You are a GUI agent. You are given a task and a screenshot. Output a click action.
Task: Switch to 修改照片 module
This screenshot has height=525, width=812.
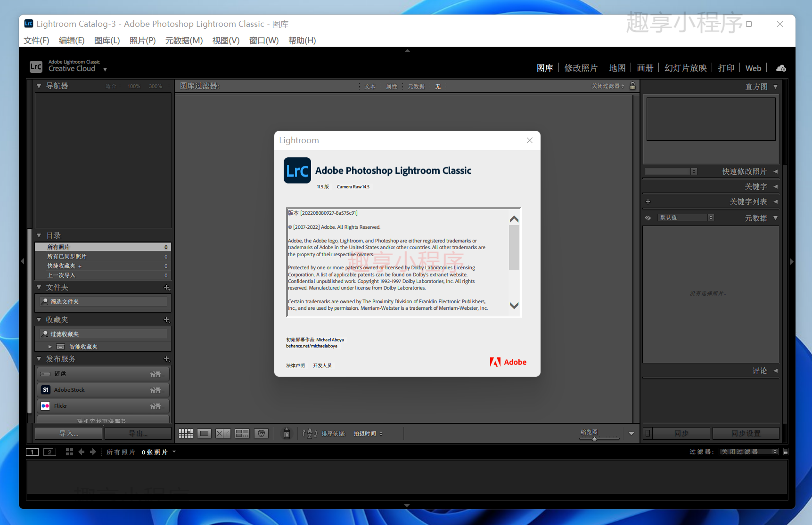581,68
